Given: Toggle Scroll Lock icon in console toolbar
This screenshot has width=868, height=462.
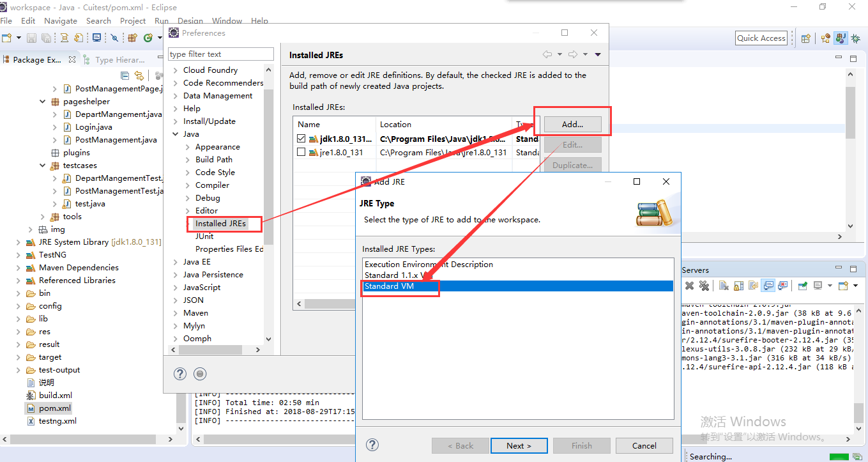Looking at the screenshot, I should pos(738,286).
